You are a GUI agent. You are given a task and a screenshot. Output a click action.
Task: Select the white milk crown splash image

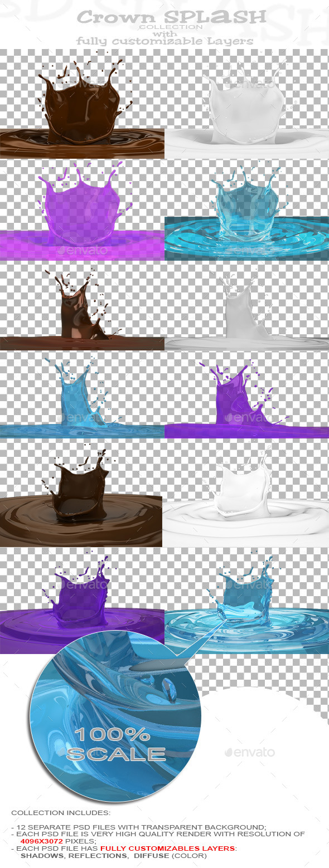click(x=246, y=104)
